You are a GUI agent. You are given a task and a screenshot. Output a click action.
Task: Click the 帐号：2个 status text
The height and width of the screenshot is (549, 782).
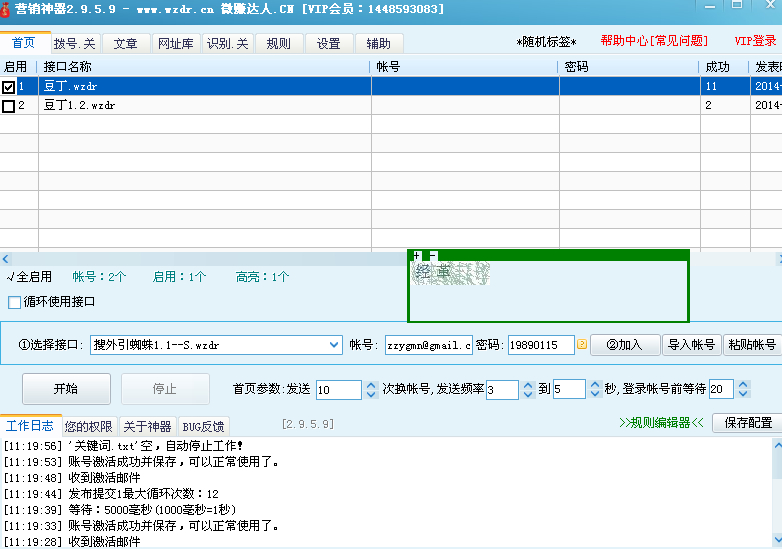coord(99,277)
